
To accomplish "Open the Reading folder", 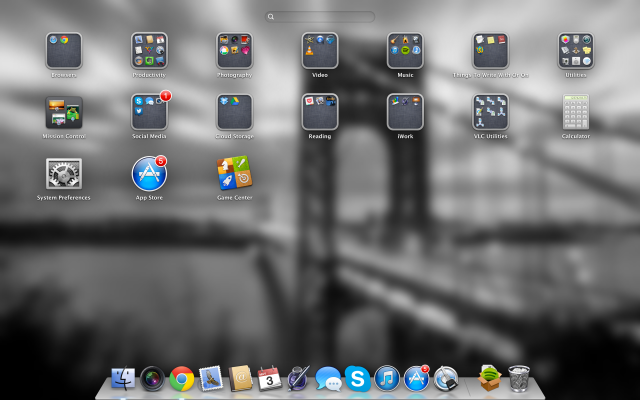I will (320, 112).
